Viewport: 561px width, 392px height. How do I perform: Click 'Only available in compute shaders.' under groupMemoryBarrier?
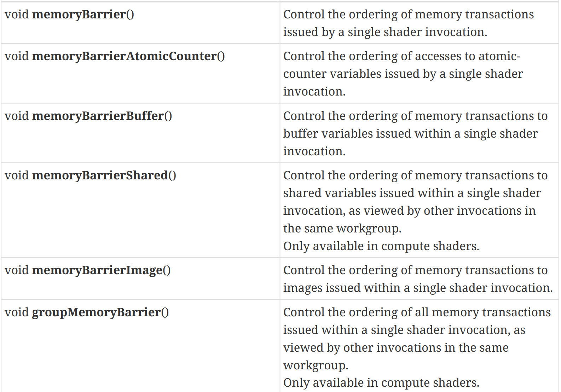(x=381, y=383)
